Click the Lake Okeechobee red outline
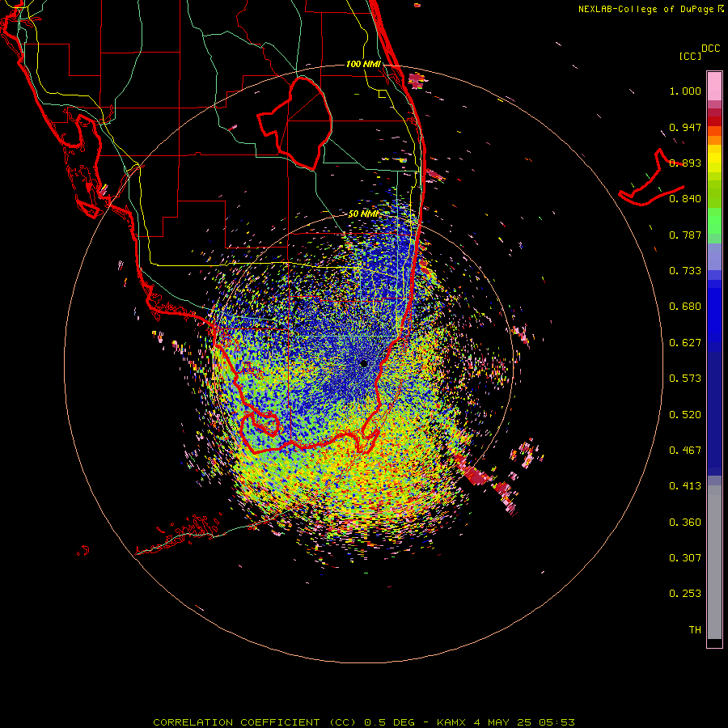This screenshot has height=728, width=728. coord(294,123)
